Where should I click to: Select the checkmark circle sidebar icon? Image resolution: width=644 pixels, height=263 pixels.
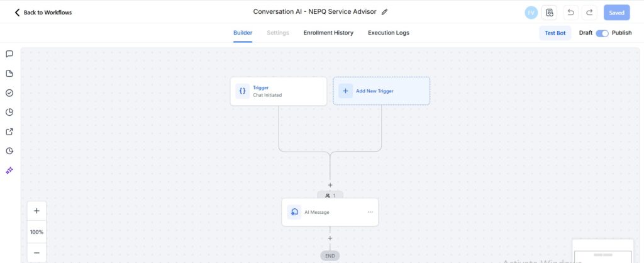point(9,93)
